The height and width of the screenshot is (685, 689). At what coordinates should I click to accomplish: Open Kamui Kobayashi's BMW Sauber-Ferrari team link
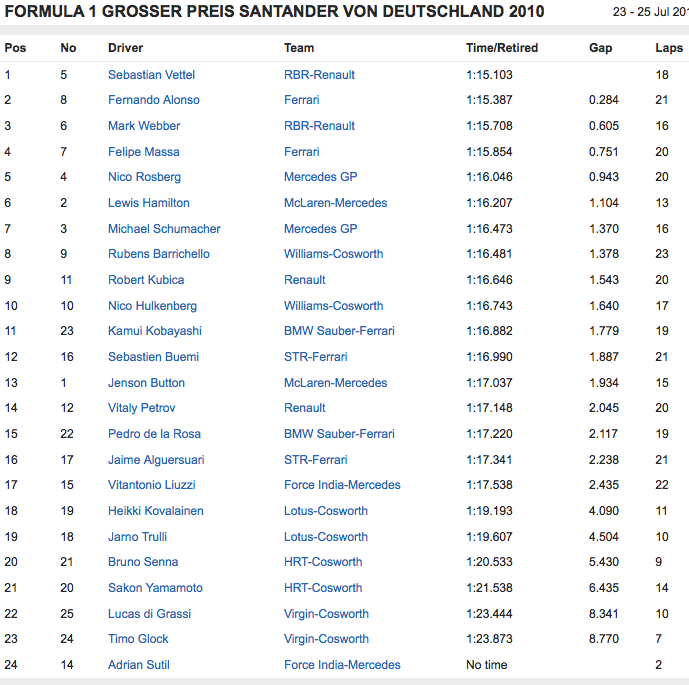pyautogui.click(x=339, y=331)
